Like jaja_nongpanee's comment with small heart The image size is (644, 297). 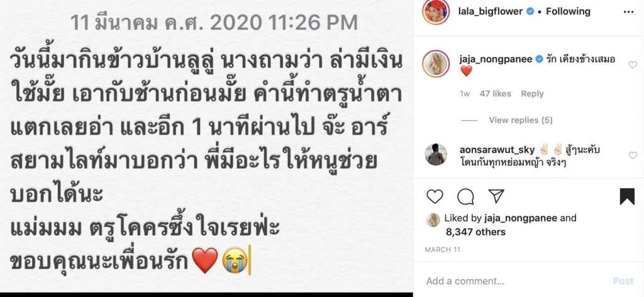pos(633,64)
